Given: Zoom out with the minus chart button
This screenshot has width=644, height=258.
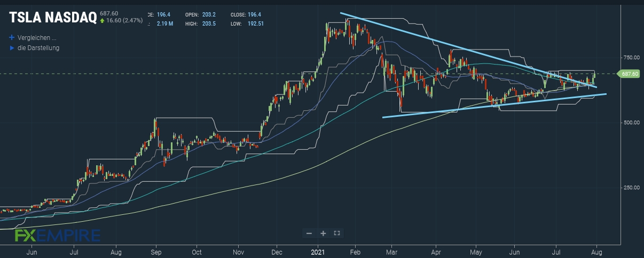Looking at the screenshot, I should 309,233.
